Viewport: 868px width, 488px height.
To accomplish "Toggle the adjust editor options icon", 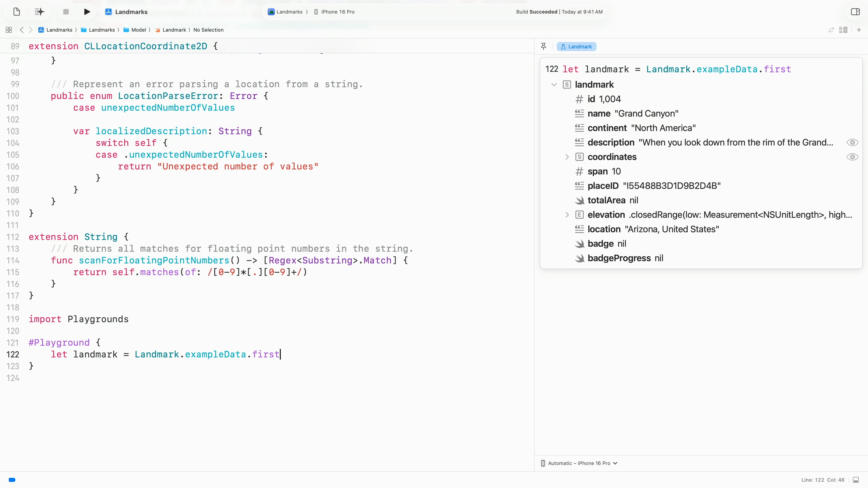I will point(843,30).
